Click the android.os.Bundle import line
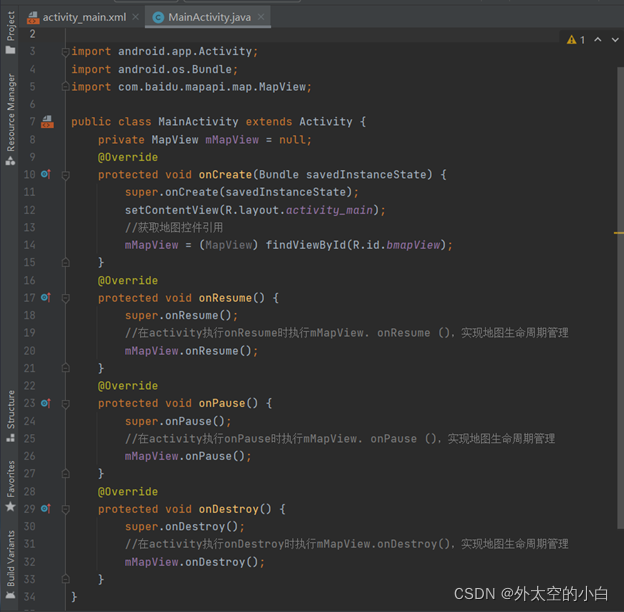 [155, 69]
